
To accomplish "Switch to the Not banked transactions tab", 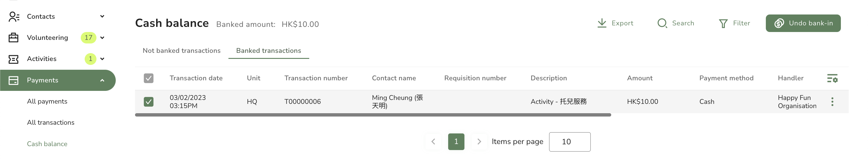I will (182, 51).
